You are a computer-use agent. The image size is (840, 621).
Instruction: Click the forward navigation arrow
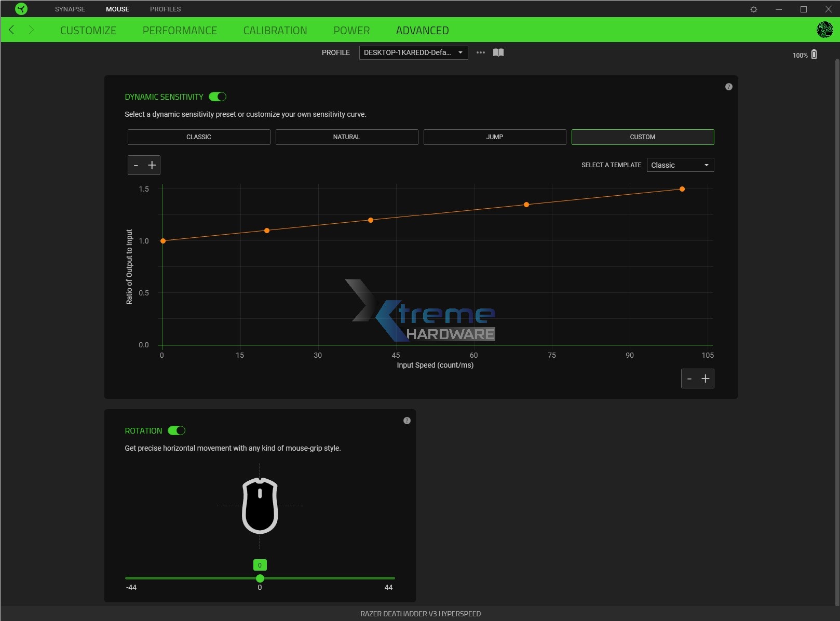tap(31, 30)
